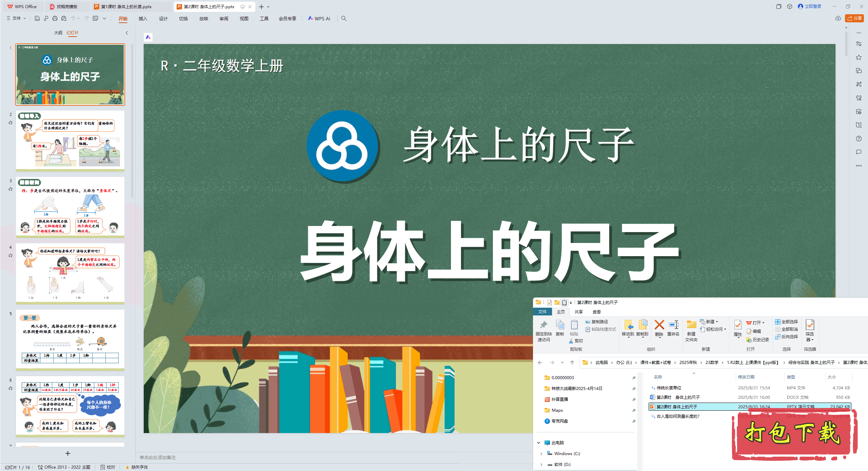Toggle the star marker beside slide 2
The height and width of the screenshot is (471, 868).
click(x=11, y=123)
